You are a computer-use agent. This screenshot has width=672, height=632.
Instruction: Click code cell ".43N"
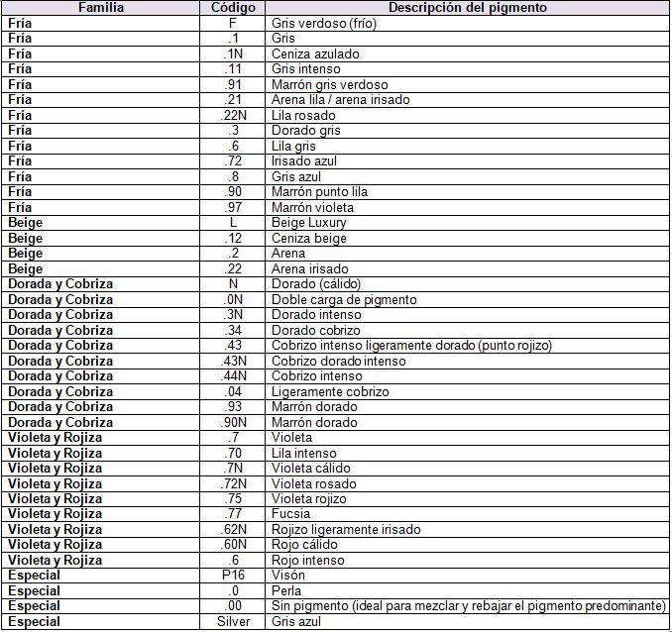point(233,361)
